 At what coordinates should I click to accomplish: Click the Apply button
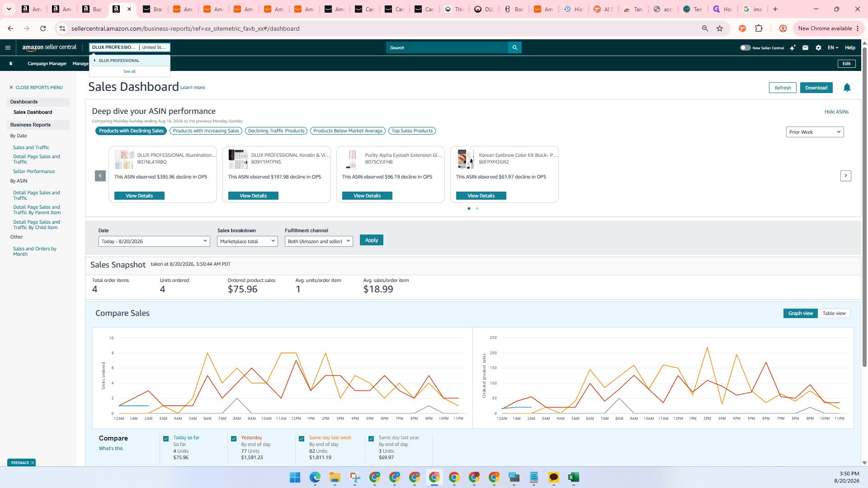(x=371, y=240)
